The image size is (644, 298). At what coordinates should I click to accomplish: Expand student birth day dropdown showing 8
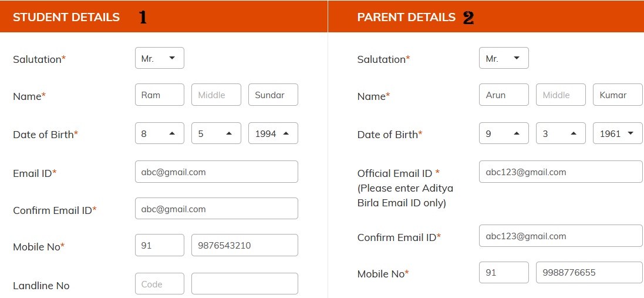coord(159,133)
